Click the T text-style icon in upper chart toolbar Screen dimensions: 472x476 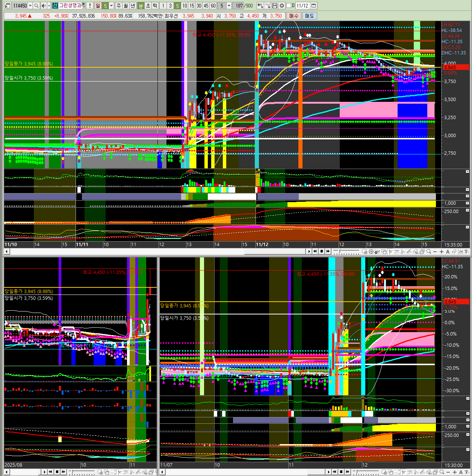point(467,252)
